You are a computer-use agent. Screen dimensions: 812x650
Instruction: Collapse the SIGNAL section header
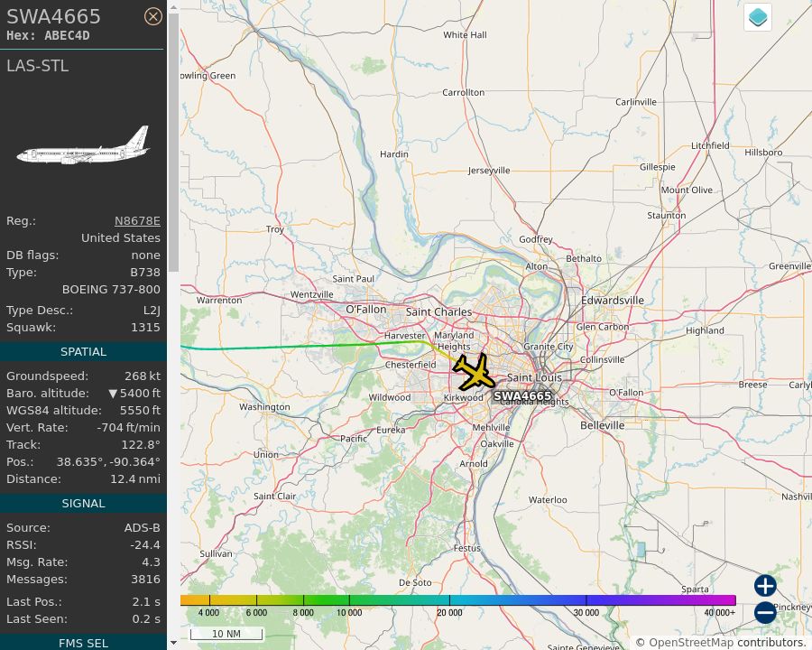tap(83, 503)
